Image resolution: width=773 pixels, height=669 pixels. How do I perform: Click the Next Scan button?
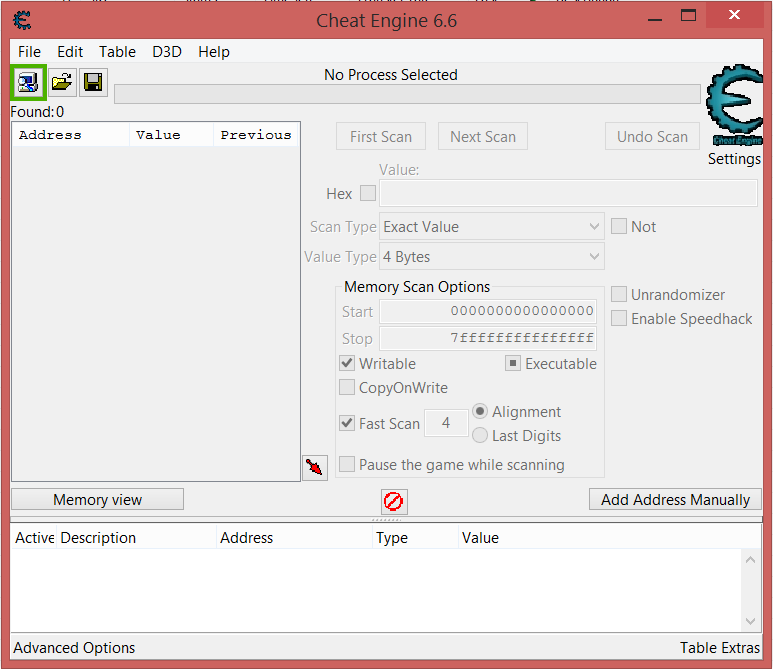[483, 137]
